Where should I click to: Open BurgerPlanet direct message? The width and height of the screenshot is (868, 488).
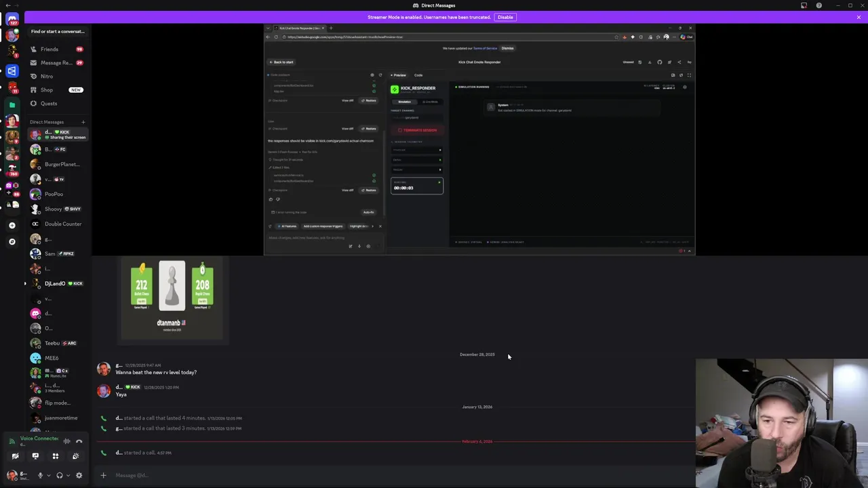tap(57, 164)
